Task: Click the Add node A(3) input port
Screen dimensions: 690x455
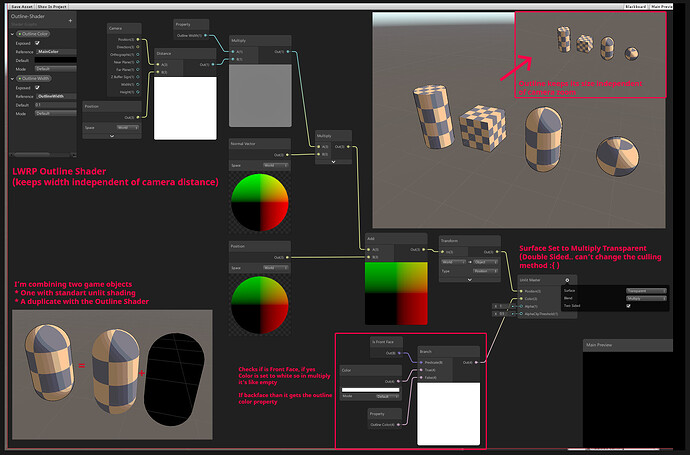Action: coord(368,250)
